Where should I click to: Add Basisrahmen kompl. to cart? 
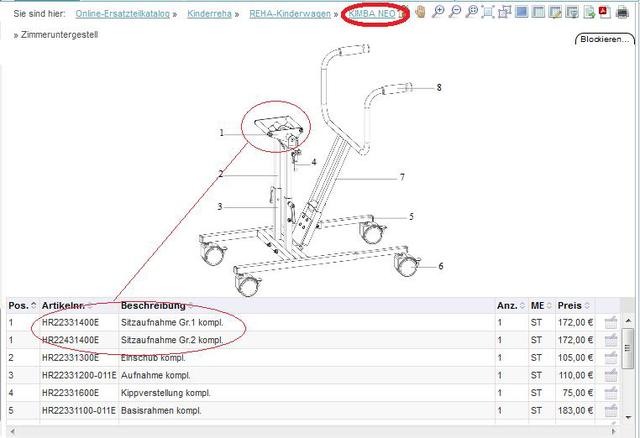611,410
